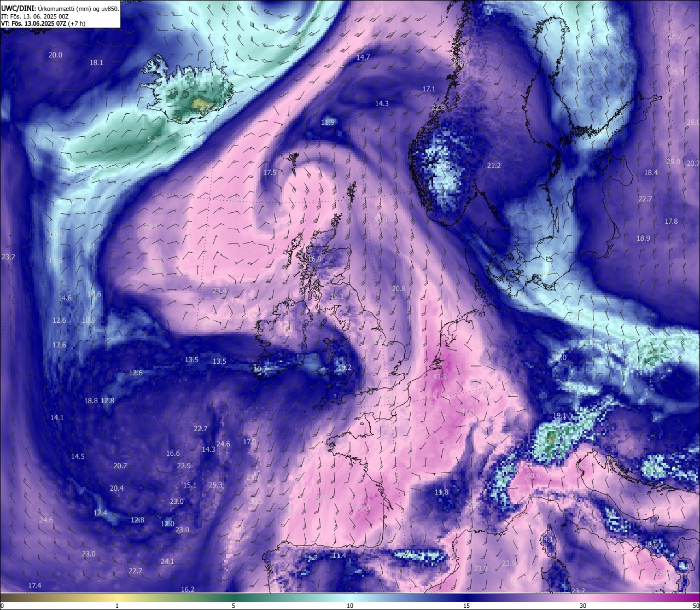Select the 18.1 value near Iceland
Image resolution: width=700 pixels, height=610 pixels.
coord(96,63)
